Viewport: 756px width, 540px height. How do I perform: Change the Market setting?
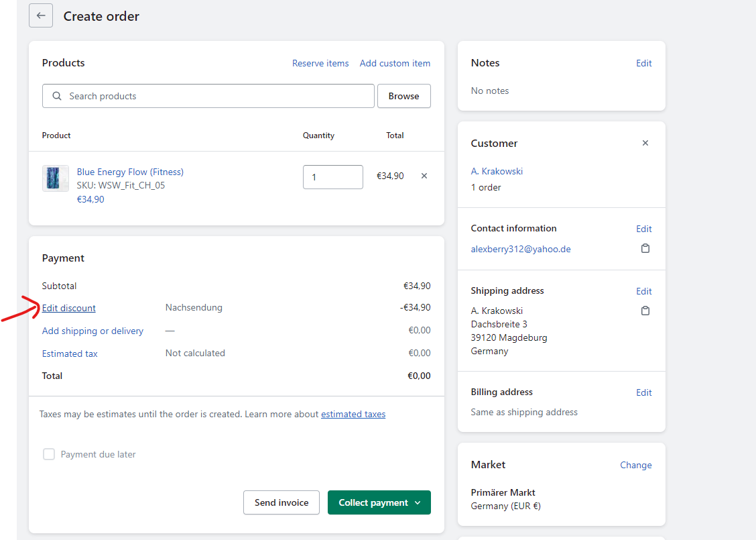pos(635,465)
